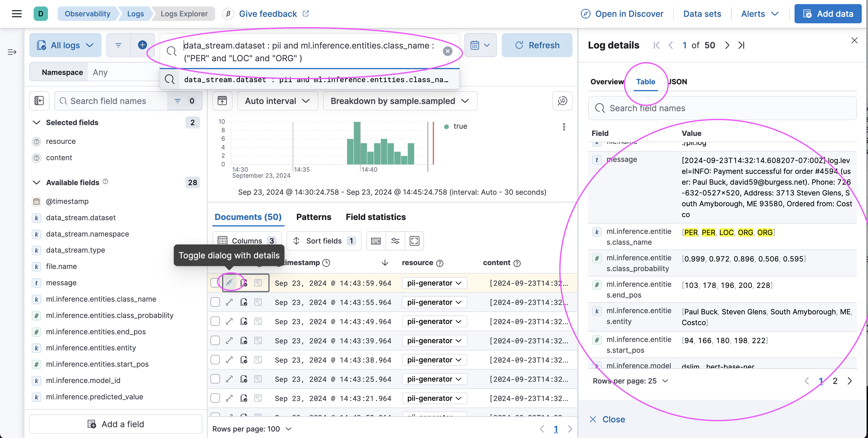Viewport: 868px width, 438px height.
Task: Click the full screen grid icon
Action: coord(414,241)
